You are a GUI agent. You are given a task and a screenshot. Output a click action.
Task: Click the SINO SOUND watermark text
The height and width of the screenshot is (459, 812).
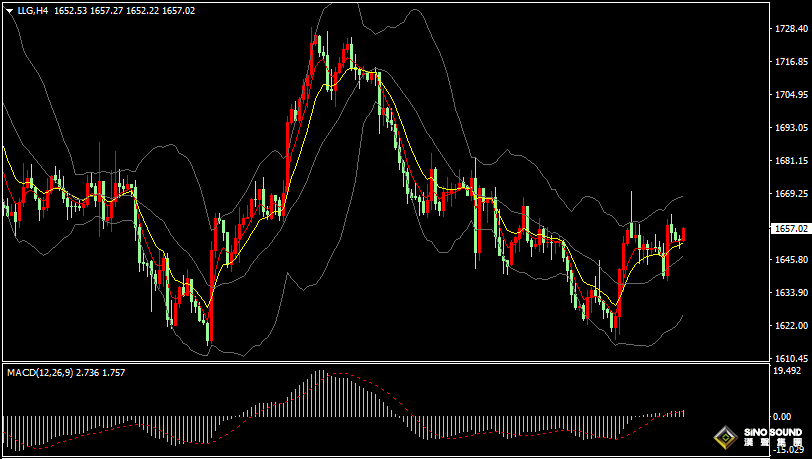(772, 434)
